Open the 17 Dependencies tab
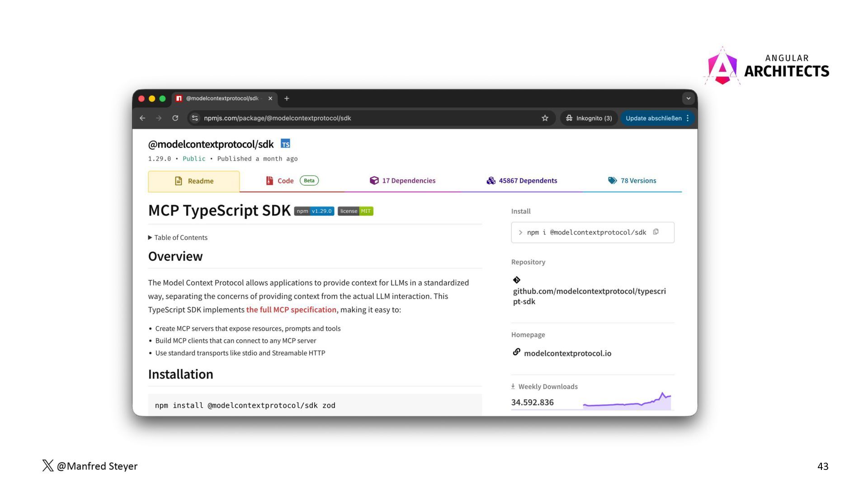The width and height of the screenshot is (868, 488). (x=402, y=181)
